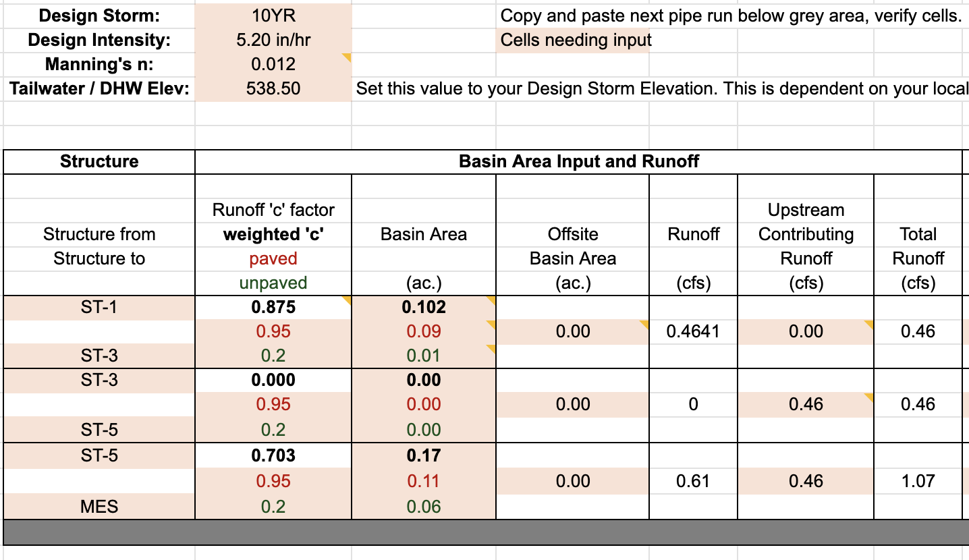Click the bold basin area value 0.102
The height and width of the screenshot is (560, 969).
[424, 307]
